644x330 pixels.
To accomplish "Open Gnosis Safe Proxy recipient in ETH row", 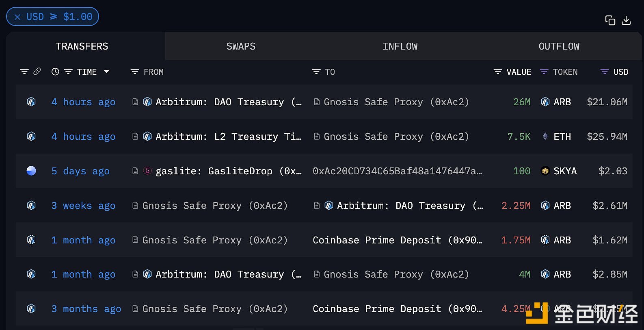I will coord(396,137).
